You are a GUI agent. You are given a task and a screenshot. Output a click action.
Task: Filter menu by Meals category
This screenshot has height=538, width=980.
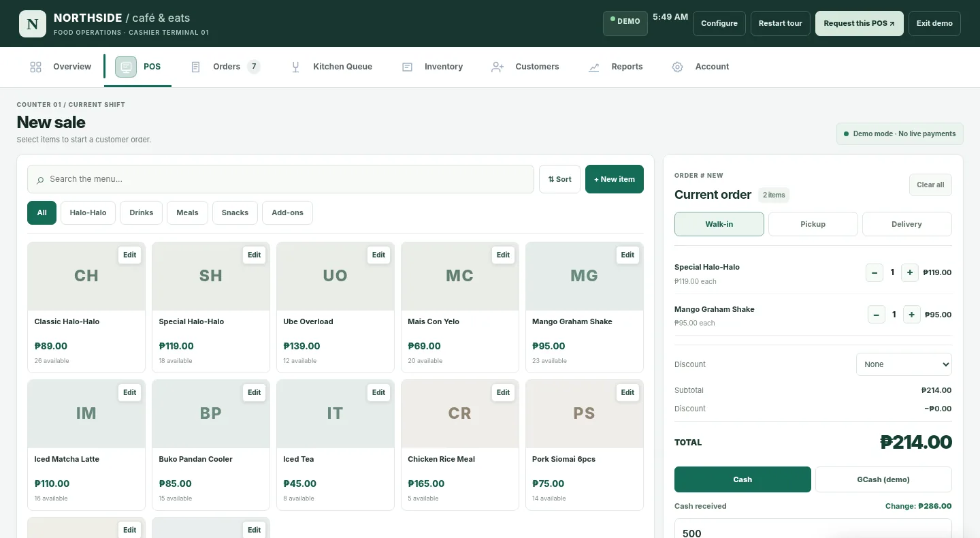187,212
